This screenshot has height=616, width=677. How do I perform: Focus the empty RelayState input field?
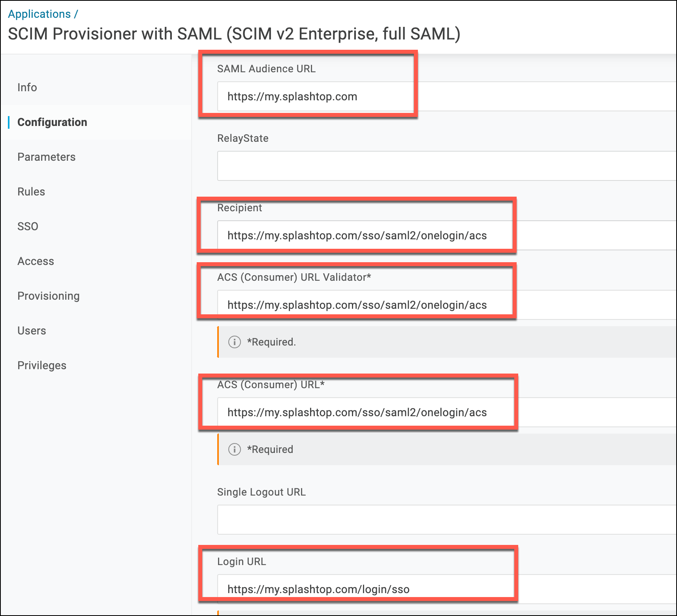pyautogui.click(x=447, y=166)
